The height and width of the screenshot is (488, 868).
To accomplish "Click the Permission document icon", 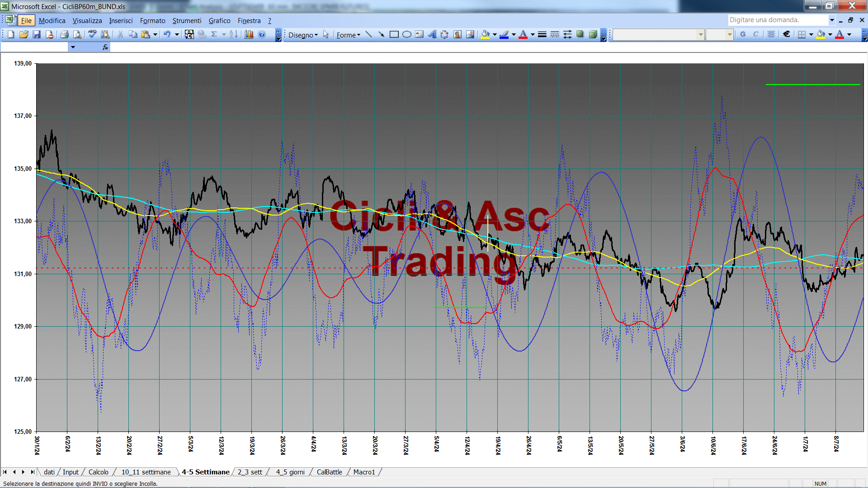I will (49, 34).
